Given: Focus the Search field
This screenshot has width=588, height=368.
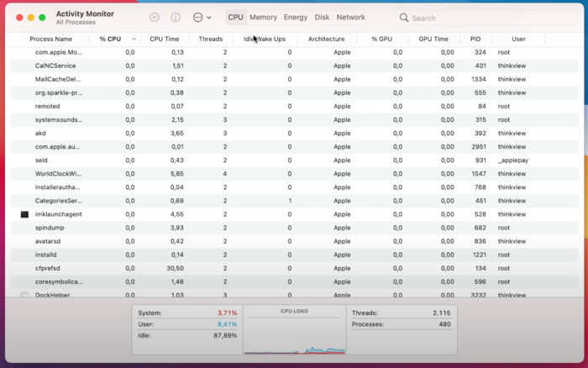Looking at the screenshot, I should pyautogui.click(x=486, y=18).
